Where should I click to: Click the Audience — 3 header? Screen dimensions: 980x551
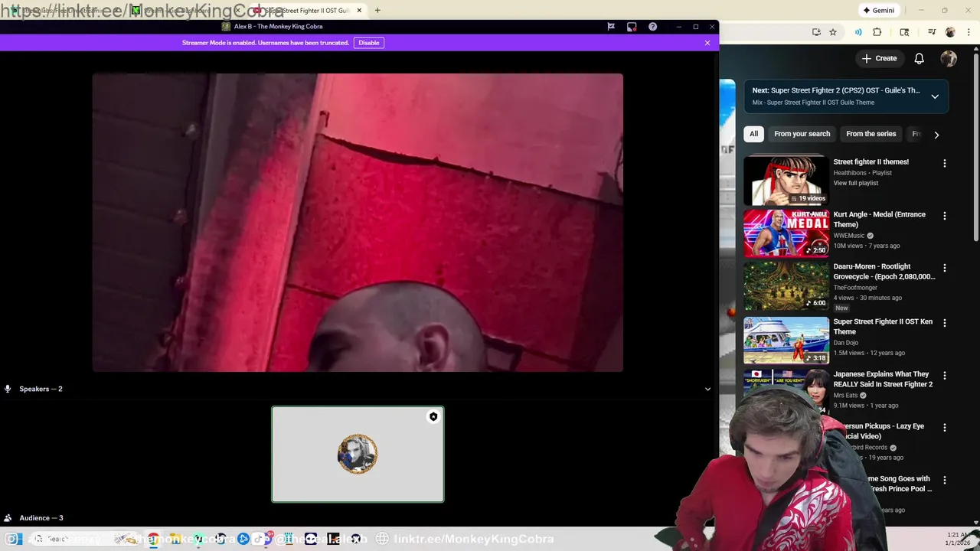click(41, 518)
